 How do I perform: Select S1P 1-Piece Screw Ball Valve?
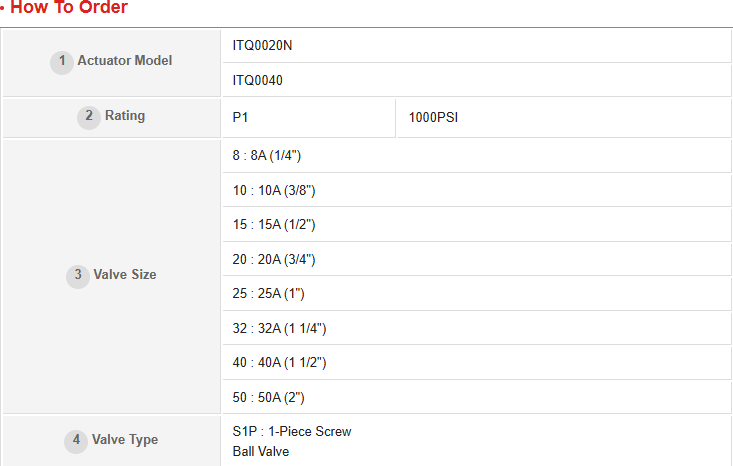(x=292, y=441)
